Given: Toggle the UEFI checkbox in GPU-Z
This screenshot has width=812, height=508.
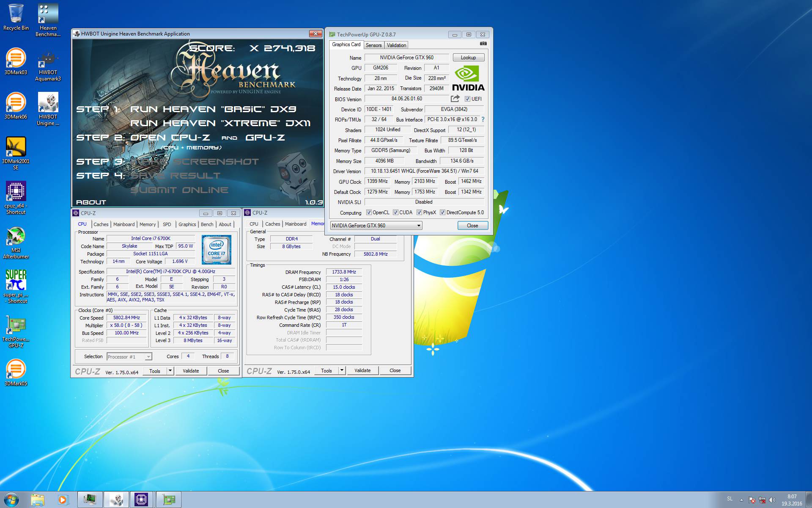Looking at the screenshot, I should [467, 99].
